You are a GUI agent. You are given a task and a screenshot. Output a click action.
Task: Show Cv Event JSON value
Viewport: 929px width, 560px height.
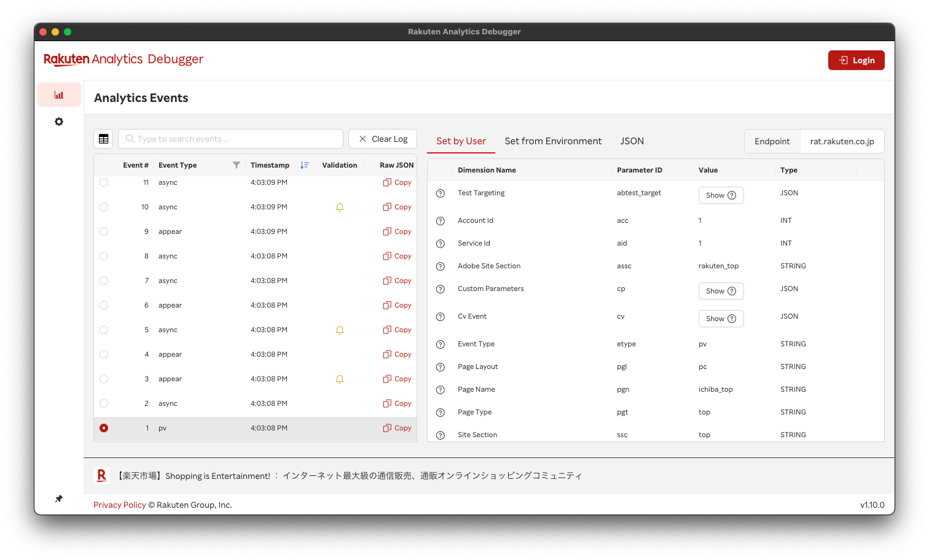(x=721, y=319)
